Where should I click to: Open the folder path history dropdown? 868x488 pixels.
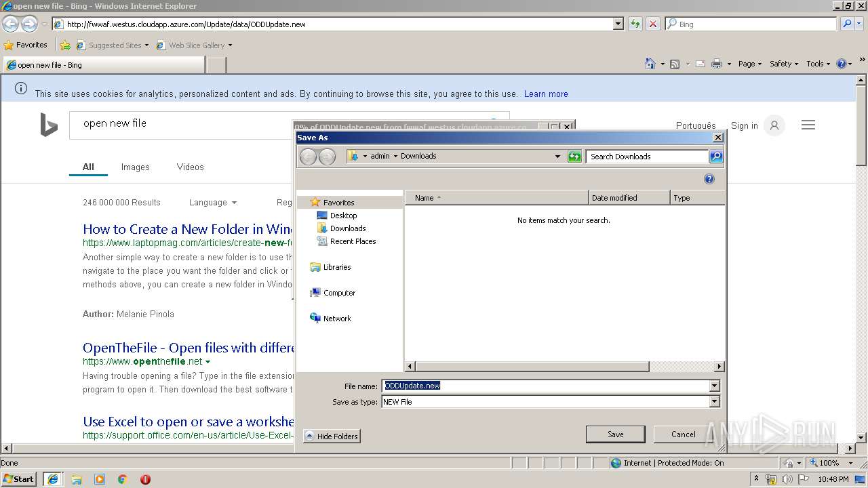pos(557,157)
